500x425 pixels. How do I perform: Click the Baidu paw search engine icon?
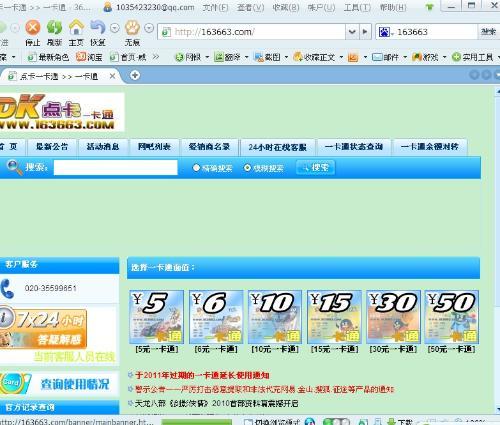[x=384, y=32]
